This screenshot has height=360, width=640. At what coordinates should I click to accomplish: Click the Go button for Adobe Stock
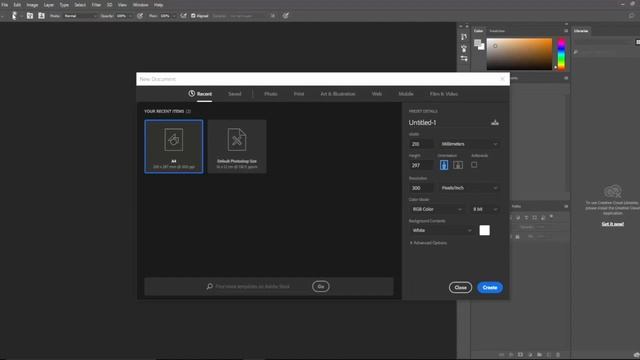click(321, 287)
